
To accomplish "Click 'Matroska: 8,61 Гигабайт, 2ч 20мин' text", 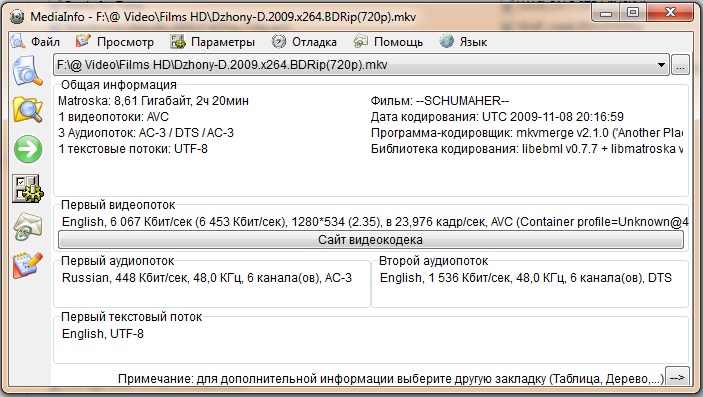I will pyautogui.click(x=153, y=100).
